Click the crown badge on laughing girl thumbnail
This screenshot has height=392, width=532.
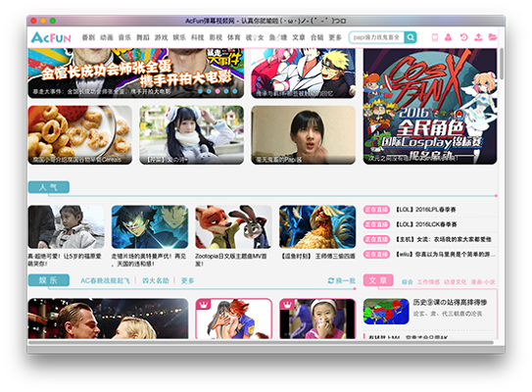point(287,304)
